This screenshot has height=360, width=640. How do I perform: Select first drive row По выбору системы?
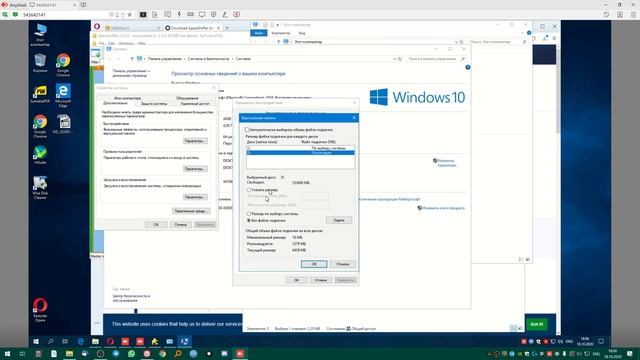click(x=300, y=148)
